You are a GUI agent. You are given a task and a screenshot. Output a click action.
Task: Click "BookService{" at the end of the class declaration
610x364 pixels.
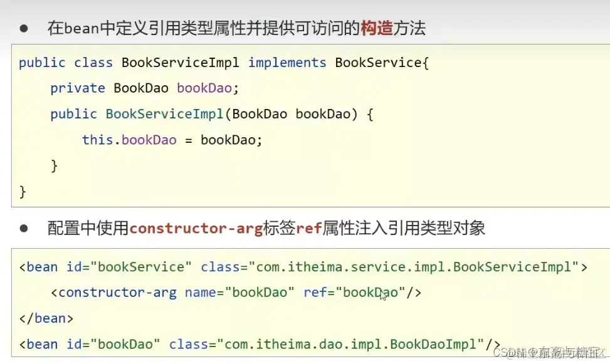click(382, 63)
